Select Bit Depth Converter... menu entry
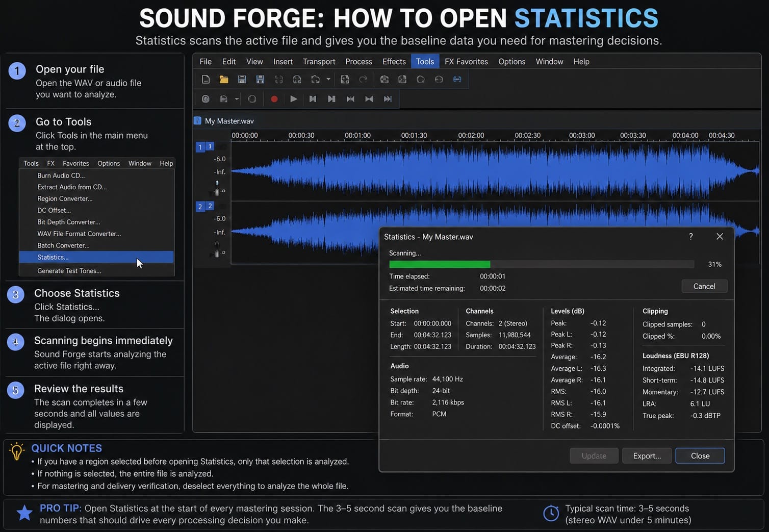 [x=97, y=222]
